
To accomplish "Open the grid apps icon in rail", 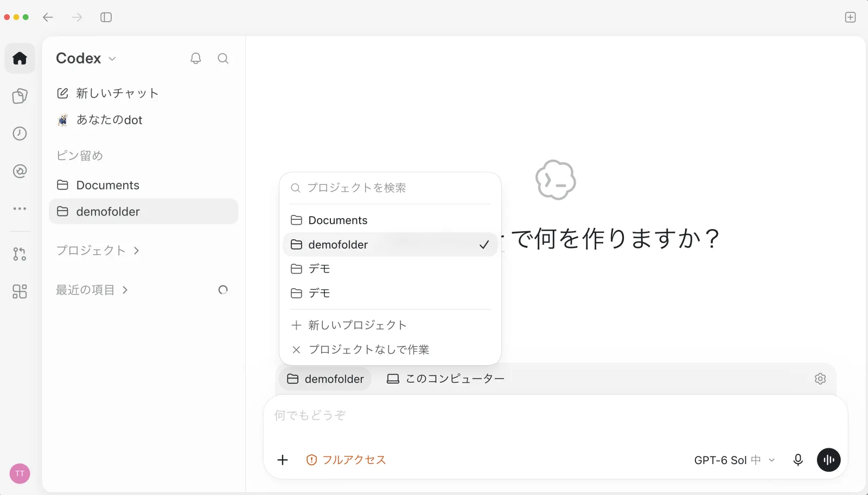I will 20,291.
